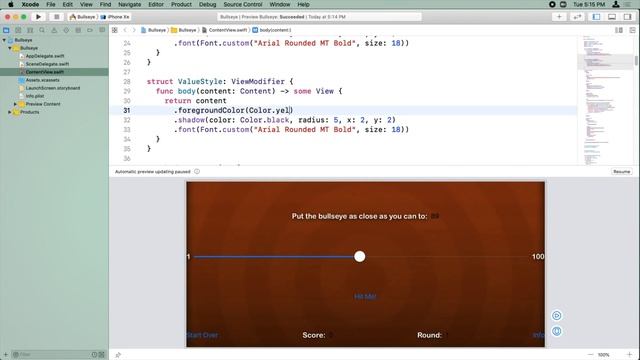Stop the running scheme
The width and height of the screenshot is (640, 360).
56,17
